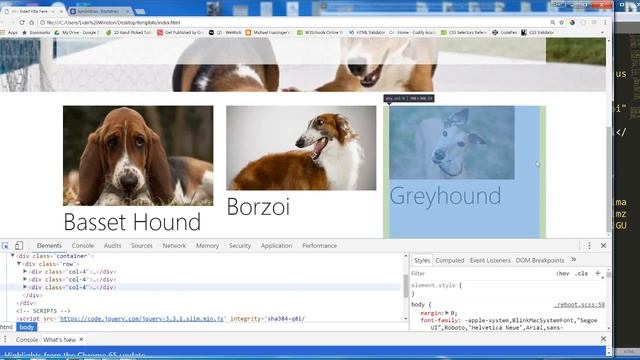Click the page's vertical scrollbar thumb
This screenshot has width=640, height=360.
609,180
